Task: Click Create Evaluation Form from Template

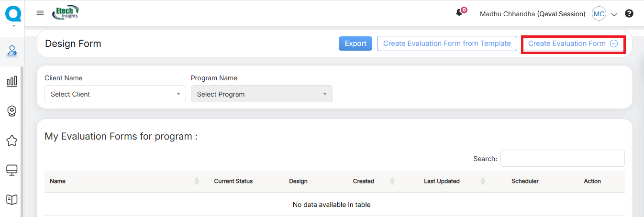Action: coord(447,43)
